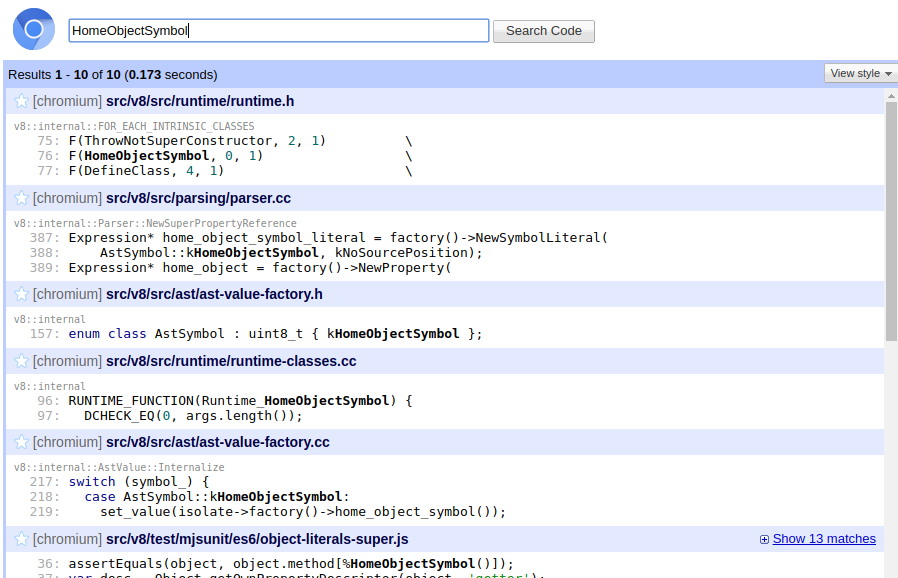898x578 pixels.
Task: Open src/v8/src/ast/ast-value-factory.h link
Action: [214, 294]
